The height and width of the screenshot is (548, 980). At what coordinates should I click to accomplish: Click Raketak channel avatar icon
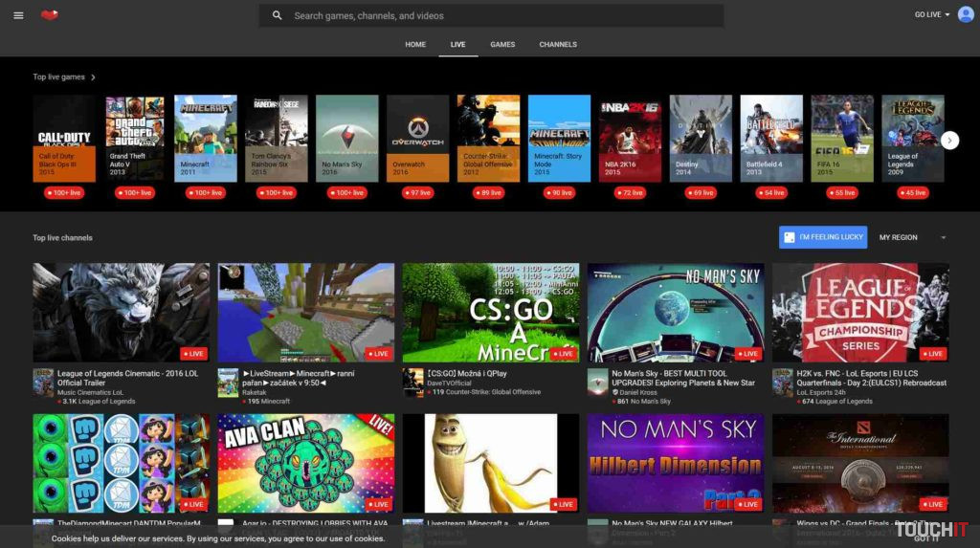[x=228, y=382]
